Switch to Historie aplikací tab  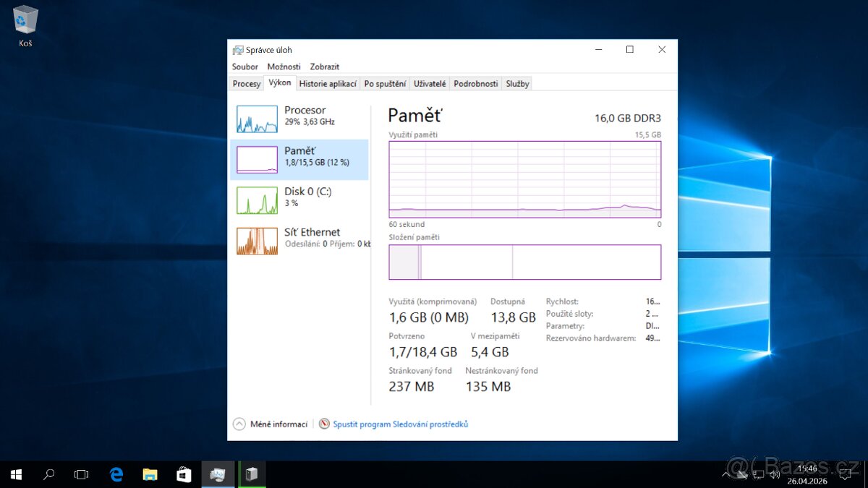[328, 84]
